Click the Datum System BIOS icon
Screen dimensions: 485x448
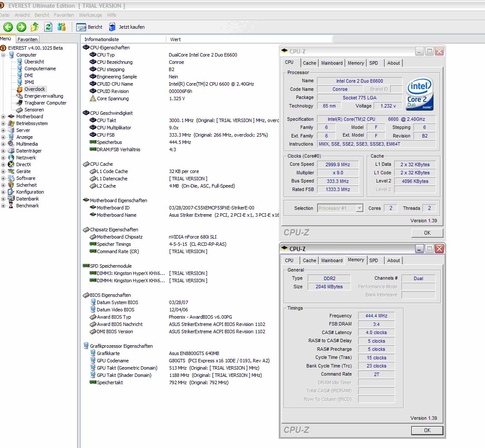tap(93, 302)
